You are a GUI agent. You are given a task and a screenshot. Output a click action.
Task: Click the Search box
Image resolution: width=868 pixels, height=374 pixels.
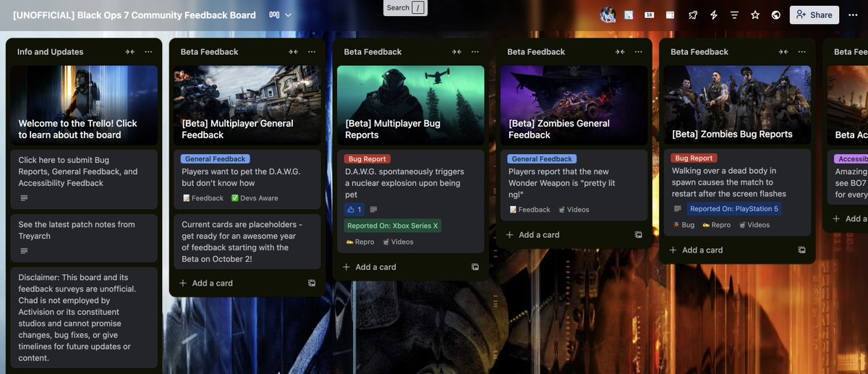click(x=405, y=8)
